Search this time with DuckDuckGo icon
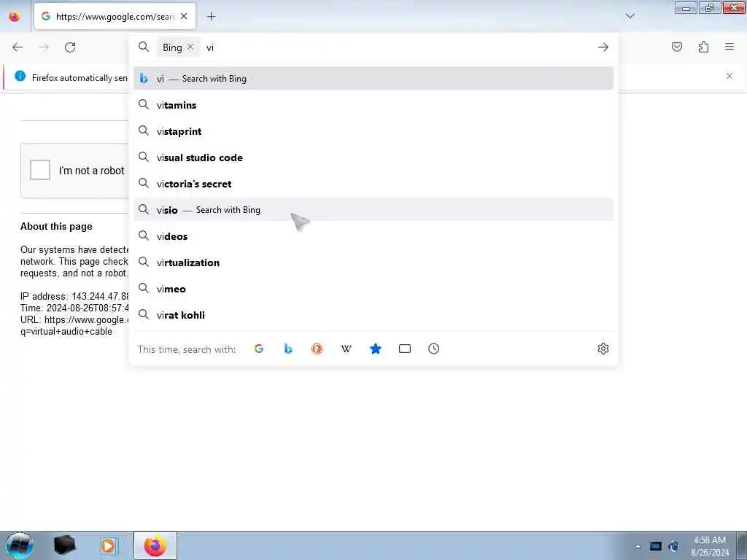747x560 pixels. [317, 349]
